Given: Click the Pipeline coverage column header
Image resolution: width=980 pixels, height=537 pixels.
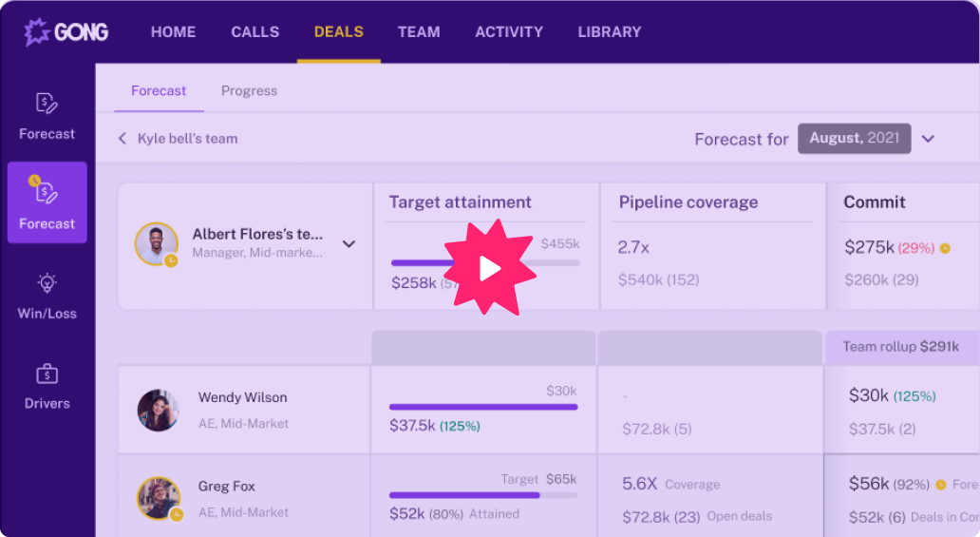Looking at the screenshot, I should click(x=688, y=202).
